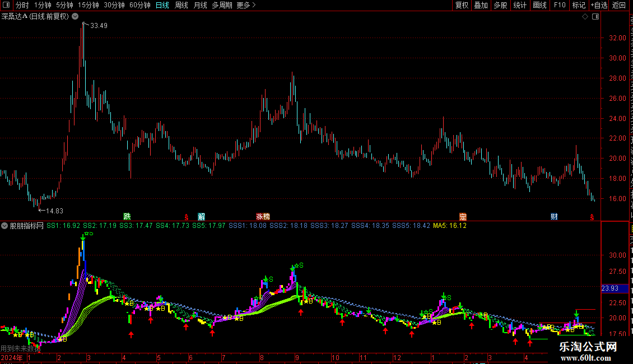Click the orange 定 event marker
This screenshot has width=633, height=364.
point(463,217)
